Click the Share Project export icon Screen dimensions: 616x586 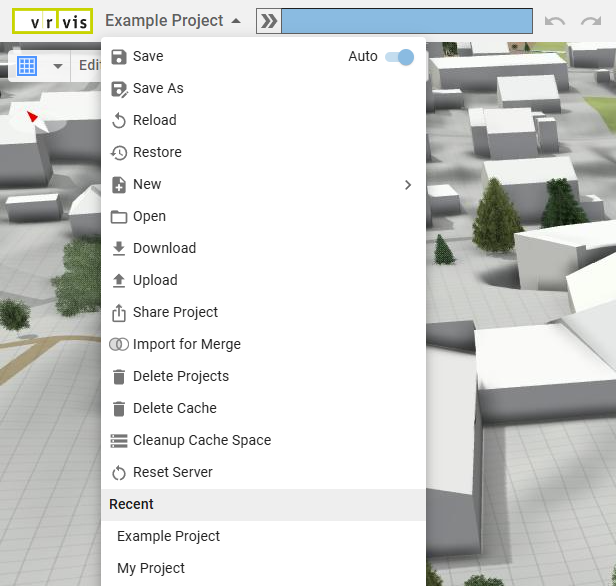tap(119, 313)
